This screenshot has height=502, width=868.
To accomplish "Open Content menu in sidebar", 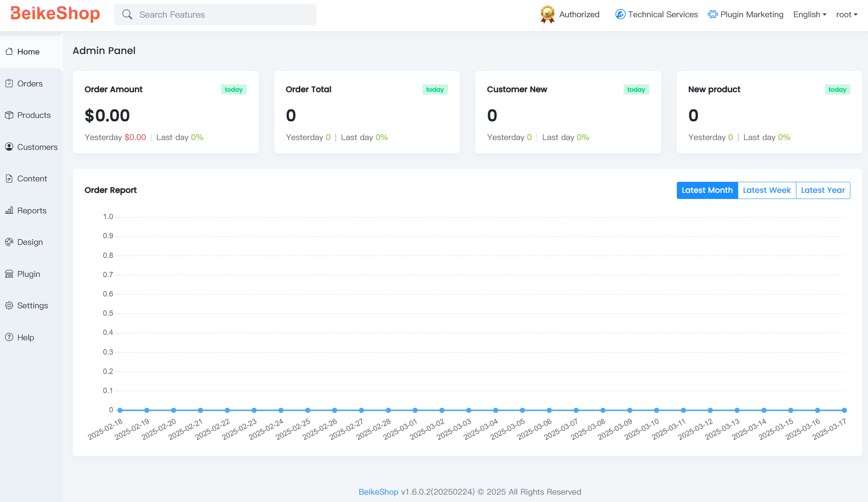I will click(x=32, y=179).
